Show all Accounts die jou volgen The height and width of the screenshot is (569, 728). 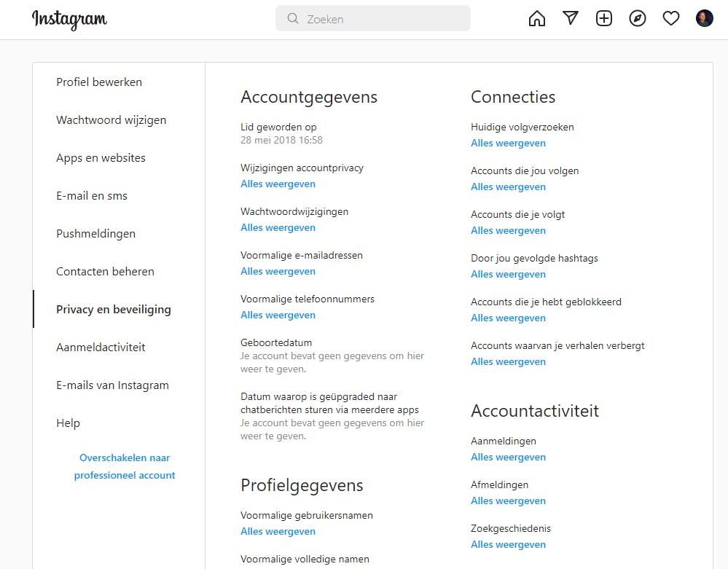coord(509,187)
